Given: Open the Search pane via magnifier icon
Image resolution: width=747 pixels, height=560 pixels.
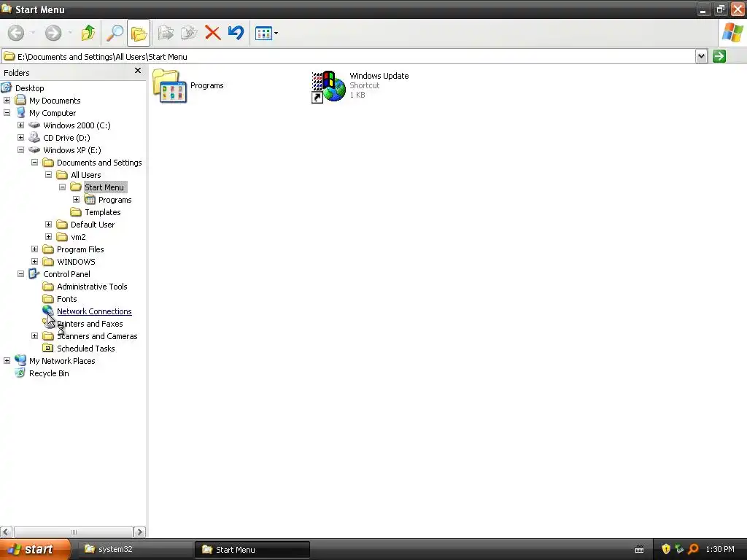Looking at the screenshot, I should coord(115,33).
